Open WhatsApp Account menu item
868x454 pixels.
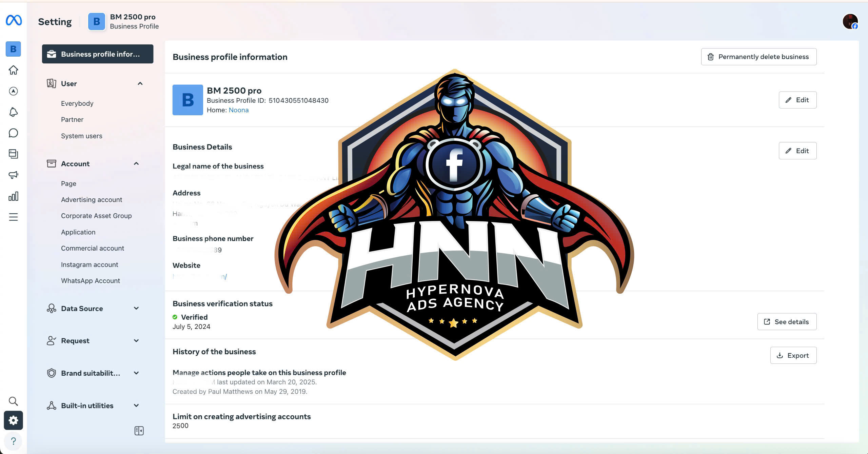(91, 281)
